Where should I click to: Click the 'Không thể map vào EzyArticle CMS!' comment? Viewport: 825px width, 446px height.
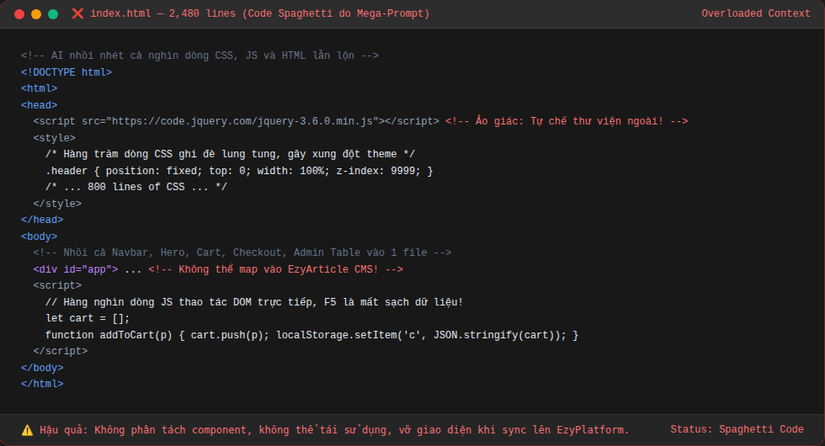276,269
